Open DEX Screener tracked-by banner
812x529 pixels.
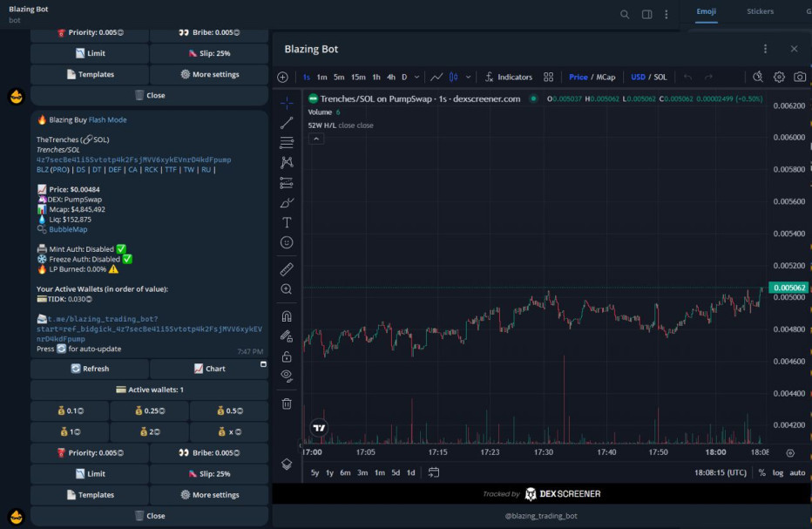[x=541, y=494]
